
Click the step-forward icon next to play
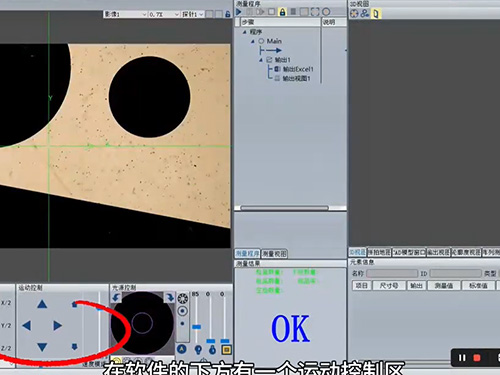click(261, 12)
